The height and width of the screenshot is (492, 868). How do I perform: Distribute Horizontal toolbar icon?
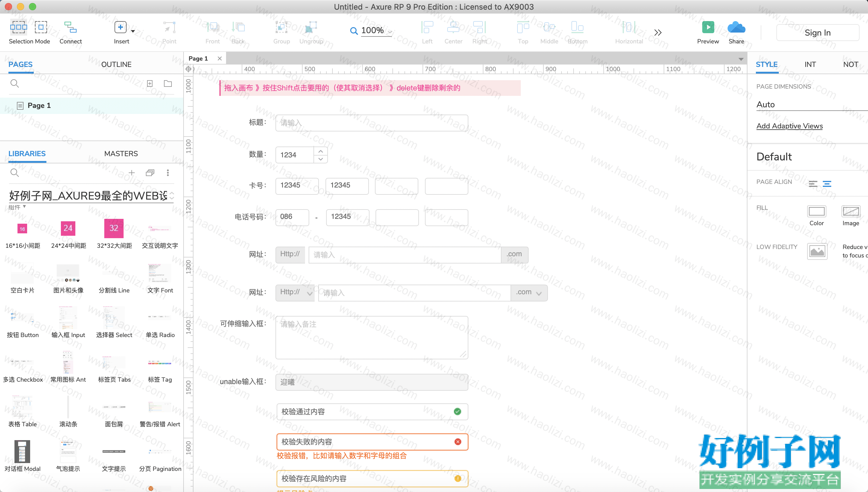(x=629, y=27)
